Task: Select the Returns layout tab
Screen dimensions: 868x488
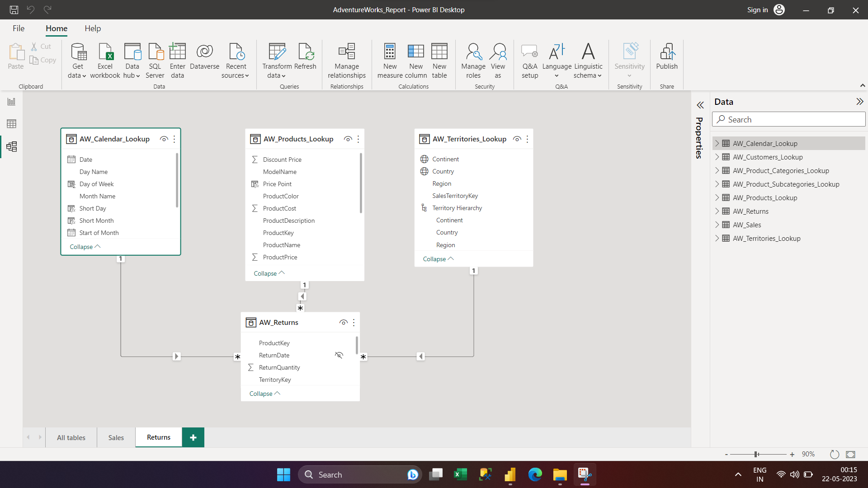Action: tap(159, 437)
